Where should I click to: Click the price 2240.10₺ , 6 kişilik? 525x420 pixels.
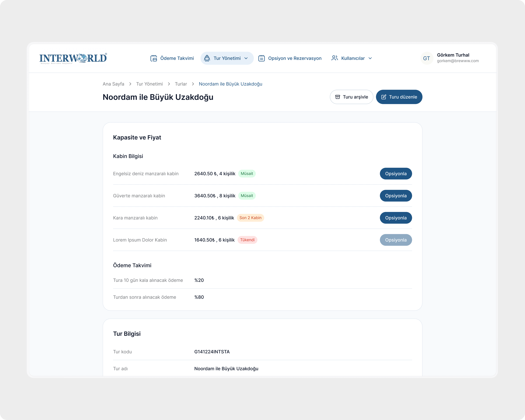pyautogui.click(x=214, y=218)
